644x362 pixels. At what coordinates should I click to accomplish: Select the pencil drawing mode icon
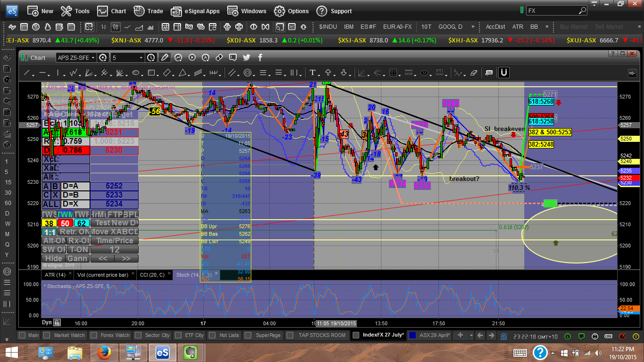(x=165, y=58)
